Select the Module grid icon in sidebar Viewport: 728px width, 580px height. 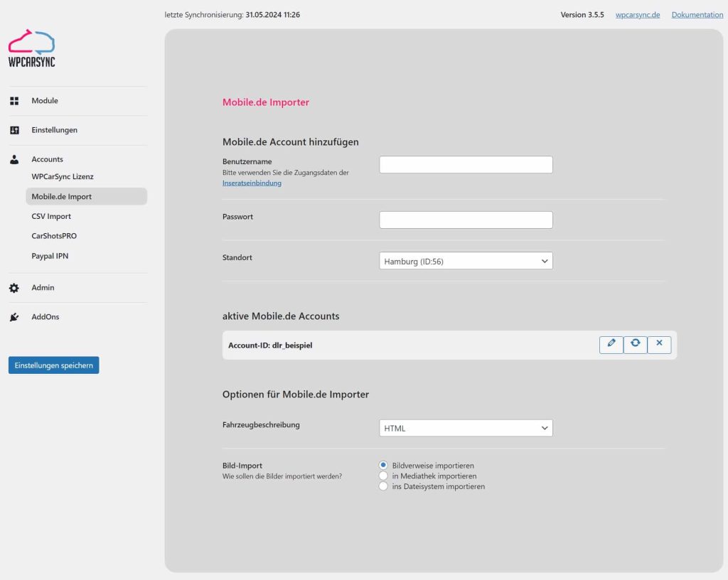[14, 100]
